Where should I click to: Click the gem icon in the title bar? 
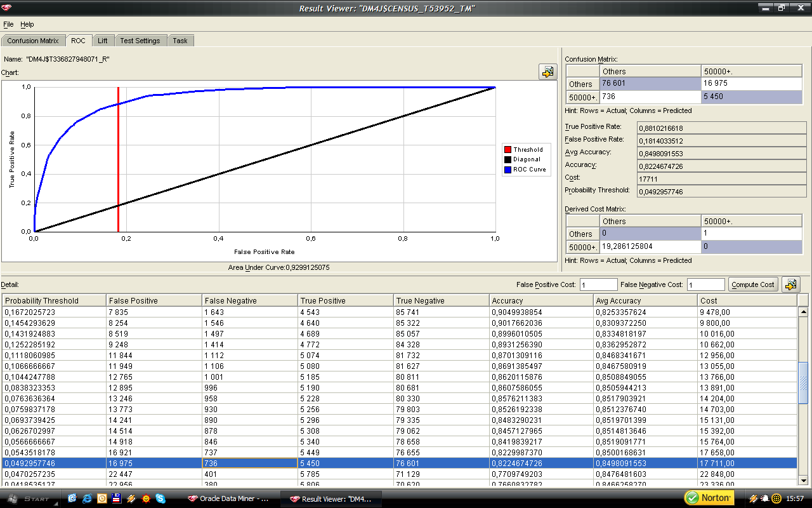8,8
